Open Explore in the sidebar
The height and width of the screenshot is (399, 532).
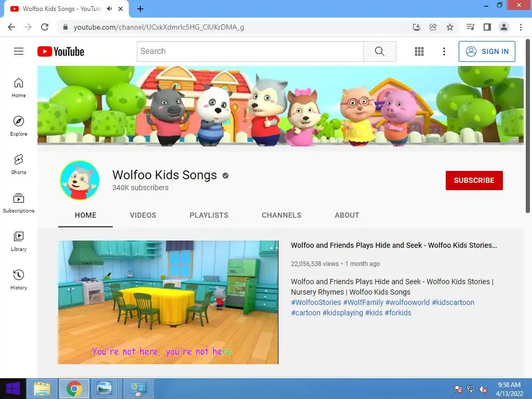coord(19,126)
